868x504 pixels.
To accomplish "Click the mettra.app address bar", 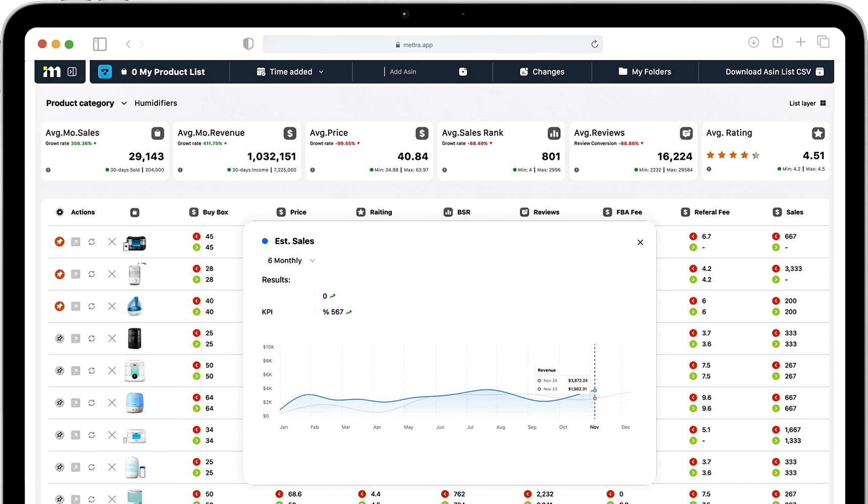I will (x=433, y=44).
